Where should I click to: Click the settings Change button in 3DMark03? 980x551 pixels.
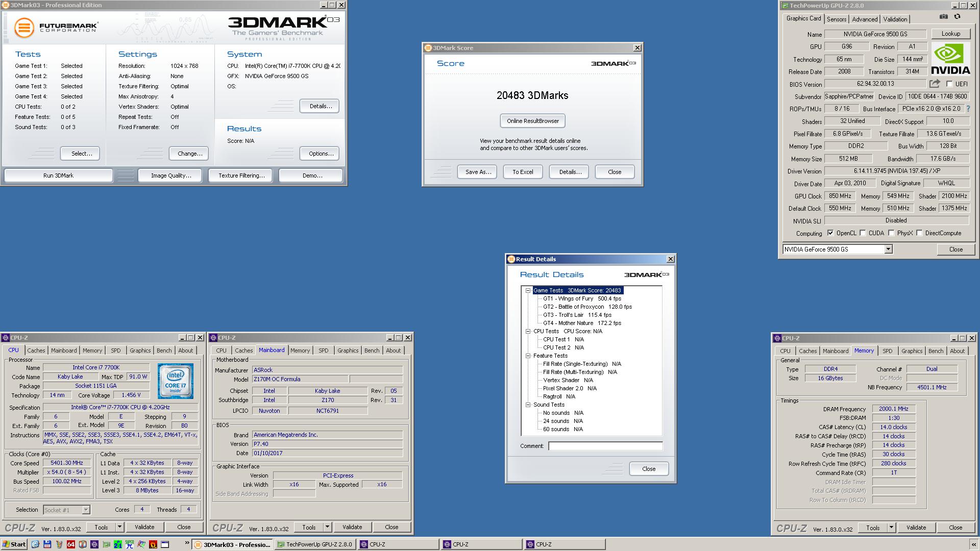coord(190,154)
